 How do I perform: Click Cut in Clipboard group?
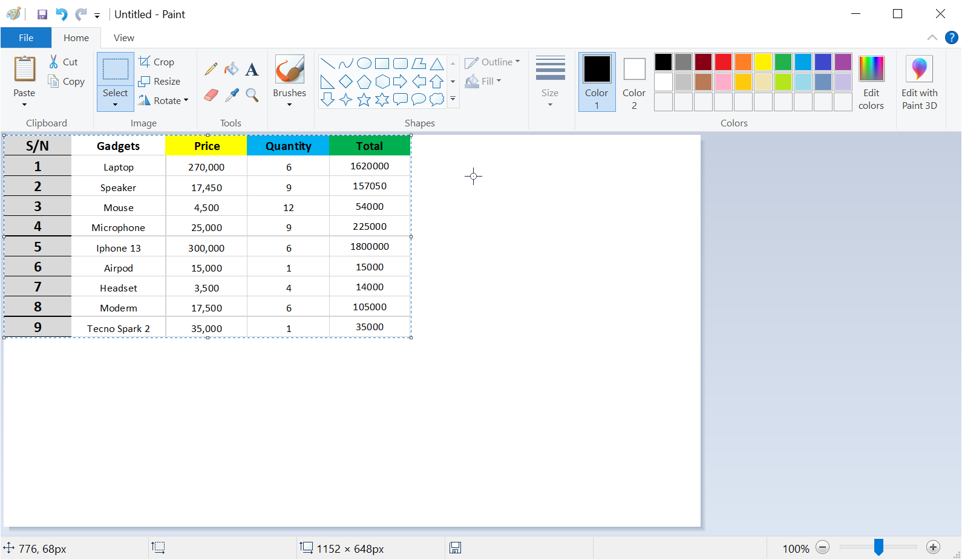click(x=63, y=62)
